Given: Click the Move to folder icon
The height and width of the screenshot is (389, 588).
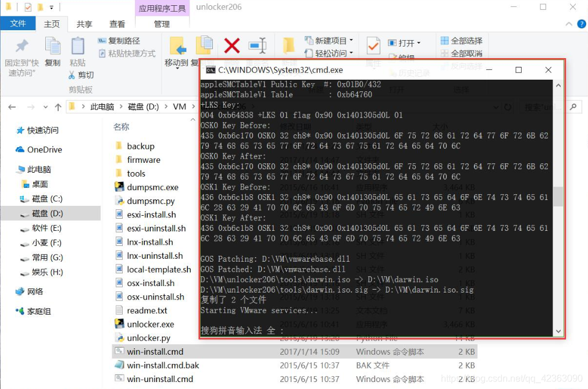Looking at the screenshot, I should coord(178,46).
